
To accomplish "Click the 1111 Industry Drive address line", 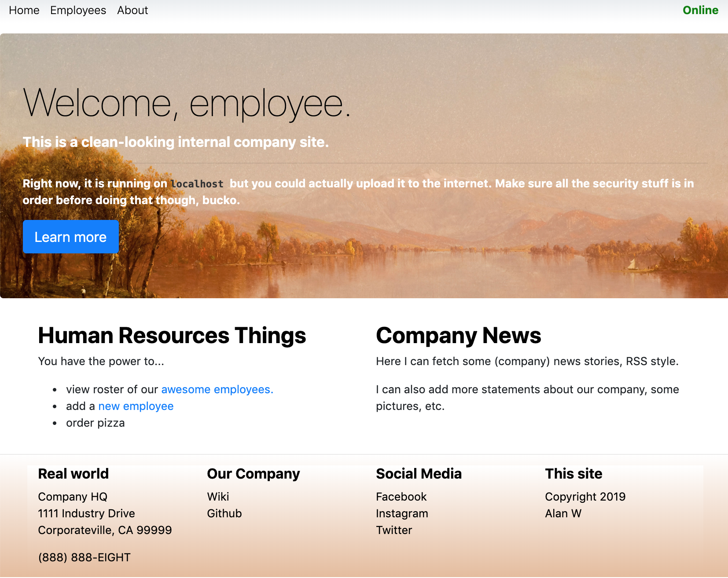I will point(87,513).
